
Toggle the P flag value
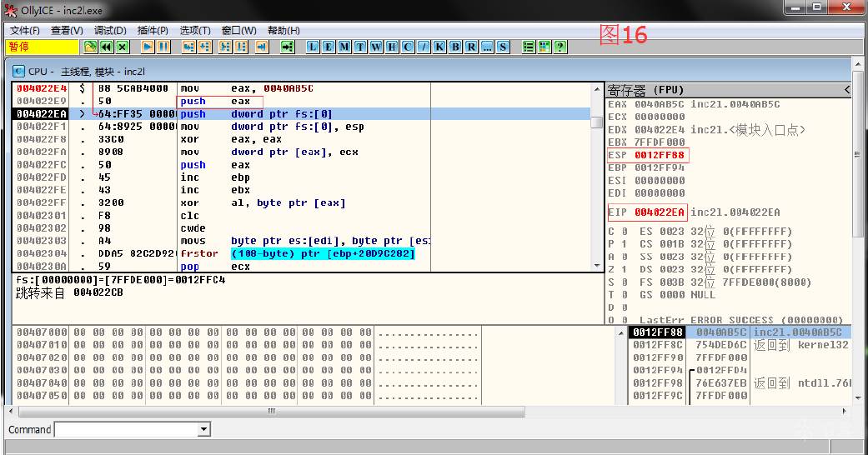(624, 244)
